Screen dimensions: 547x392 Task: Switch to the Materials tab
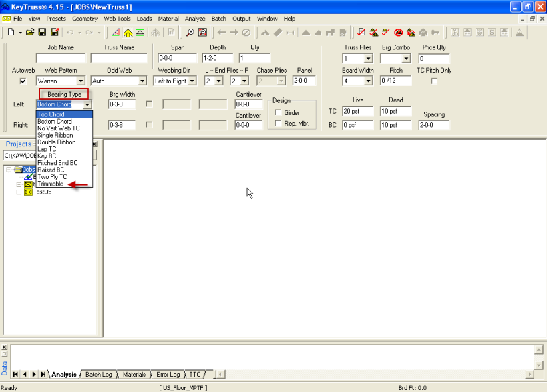pyautogui.click(x=134, y=374)
